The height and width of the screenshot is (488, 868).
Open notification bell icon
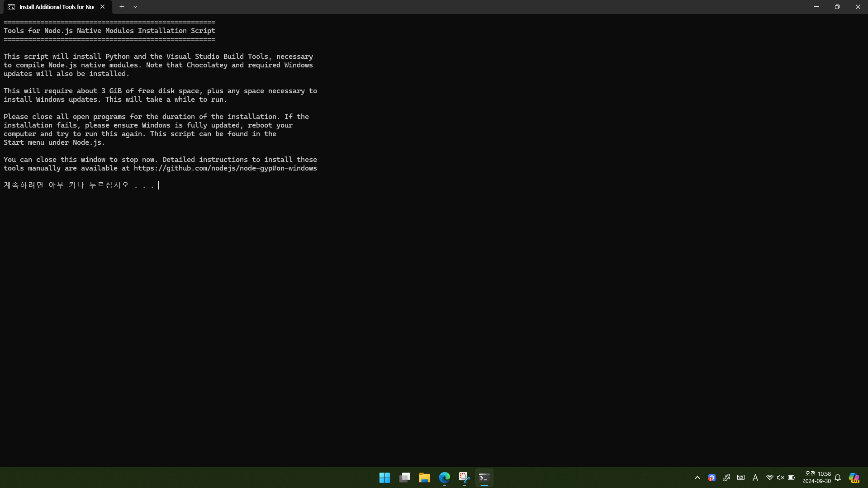(838, 478)
